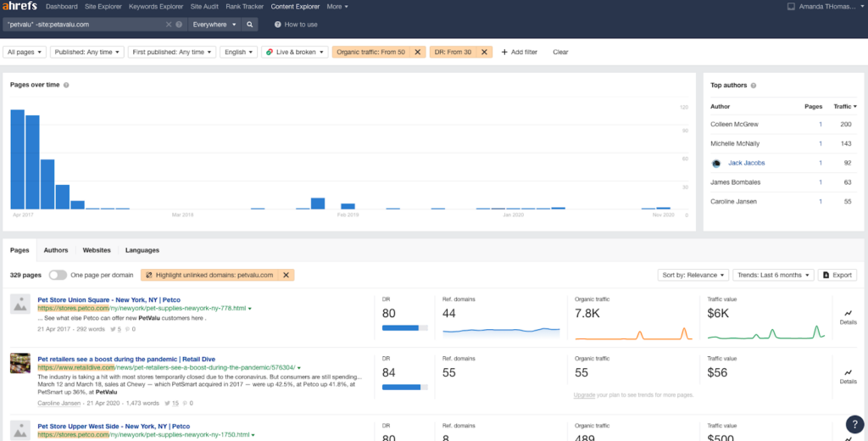Remove the Organic traffic From 50 filter

click(417, 52)
